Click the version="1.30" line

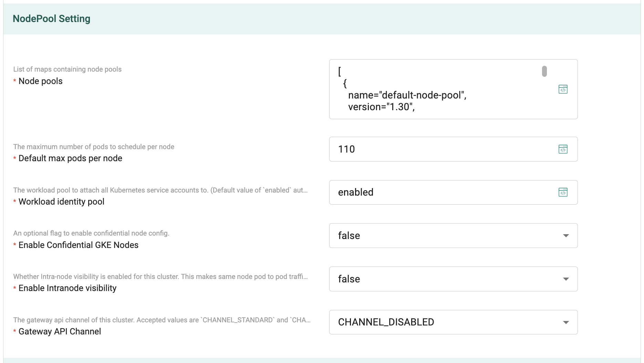click(x=381, y=107)
